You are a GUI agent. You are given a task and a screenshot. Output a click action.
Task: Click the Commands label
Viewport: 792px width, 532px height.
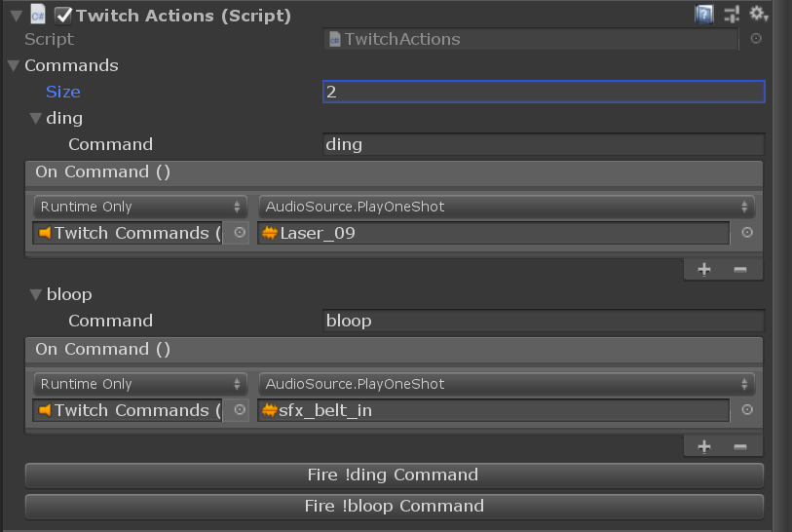[72, 65]
